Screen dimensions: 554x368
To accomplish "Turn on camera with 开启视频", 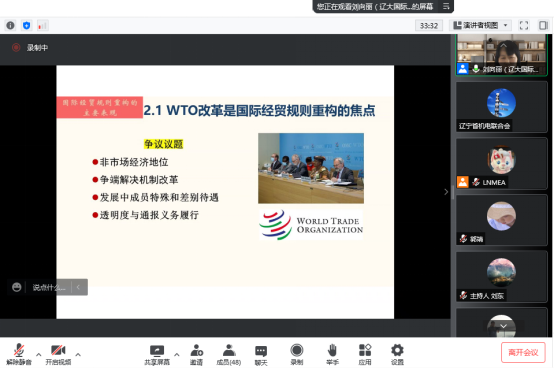I will pos(58,355).
